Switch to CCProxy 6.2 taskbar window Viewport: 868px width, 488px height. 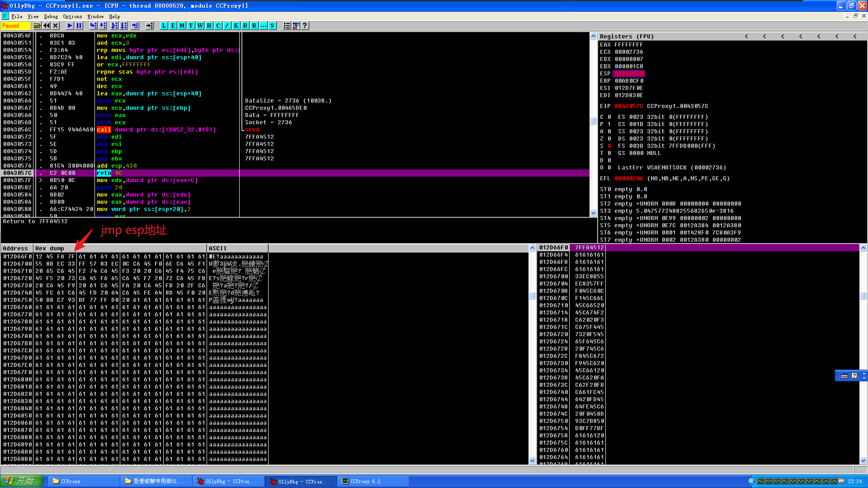point(374,481)
